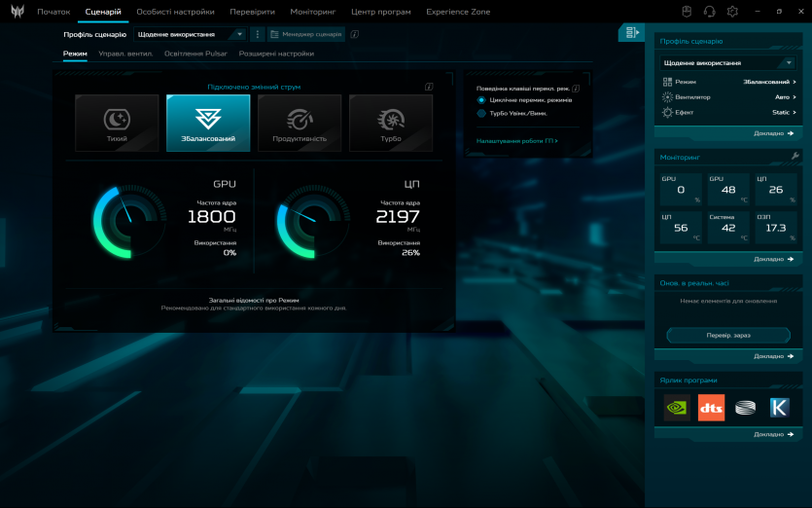Collapse the right sidebar panel toggle icon
Image resolution: width=812 pixels, height=508 pixels.
click(632, 33)
